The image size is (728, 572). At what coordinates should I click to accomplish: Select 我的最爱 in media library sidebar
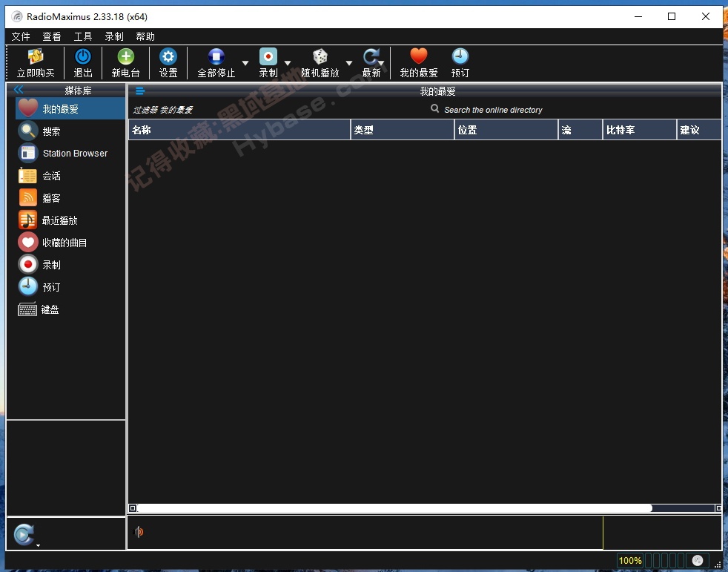[70, 109]
